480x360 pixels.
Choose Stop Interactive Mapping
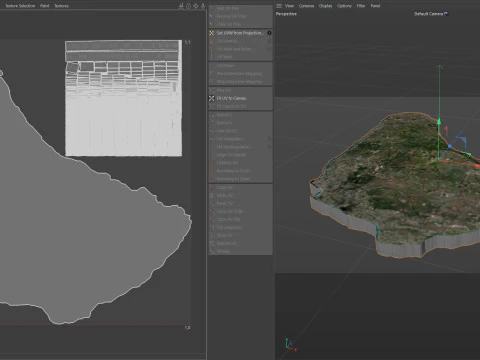[x=240, y=82]
